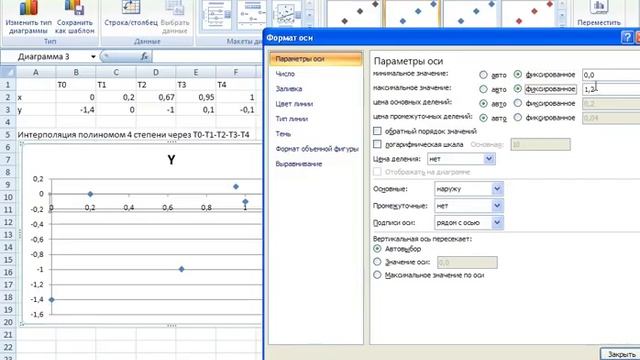Select the axis value crossing option
640x360 pixels.
[378, 262]
